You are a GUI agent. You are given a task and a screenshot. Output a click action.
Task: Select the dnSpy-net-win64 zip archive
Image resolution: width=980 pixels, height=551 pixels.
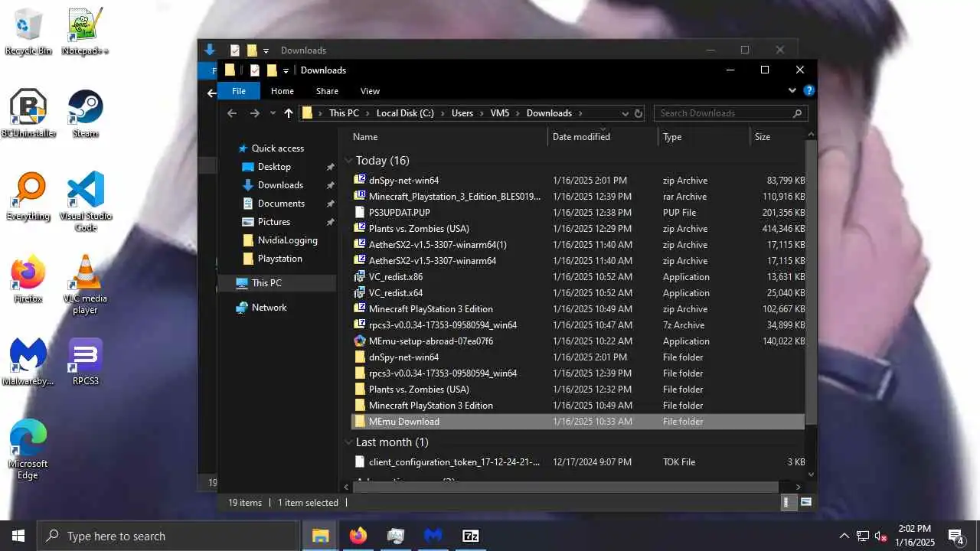578,181
